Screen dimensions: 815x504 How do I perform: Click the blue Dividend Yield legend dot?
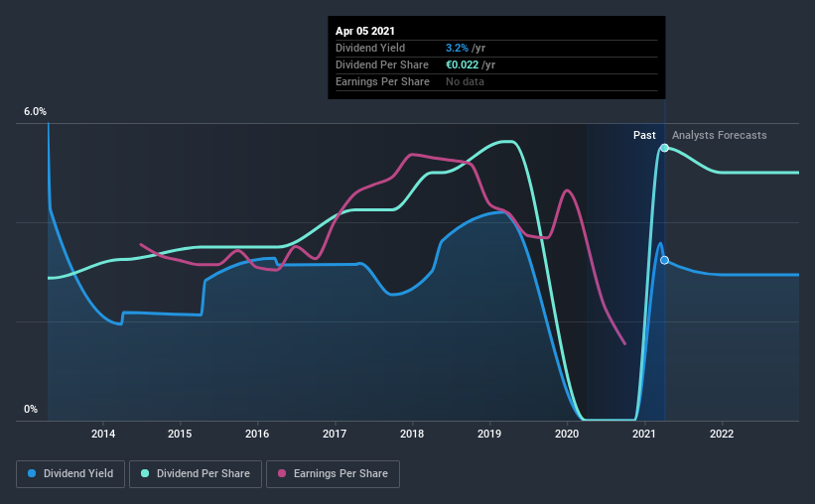pyautogui.click(x=32, y=473)
